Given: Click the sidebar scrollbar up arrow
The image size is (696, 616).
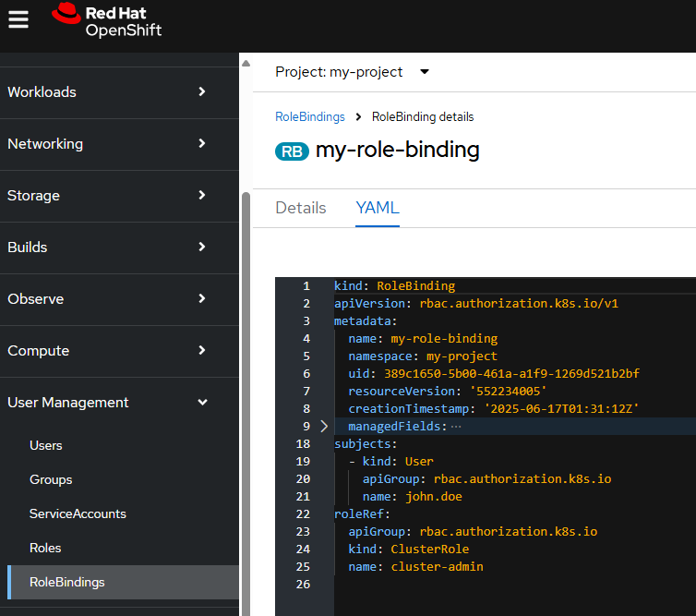Looking at the screenshot, I should (246, 63).
